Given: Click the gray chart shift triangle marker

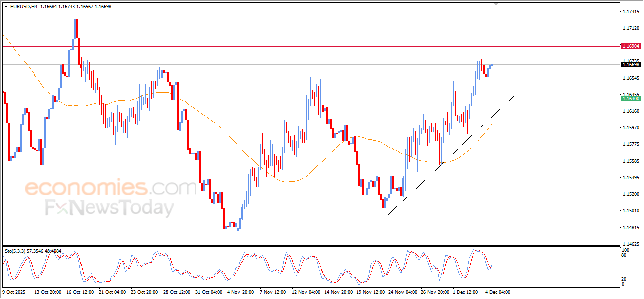Looking at the screenshot, I should tap(497, 3).
